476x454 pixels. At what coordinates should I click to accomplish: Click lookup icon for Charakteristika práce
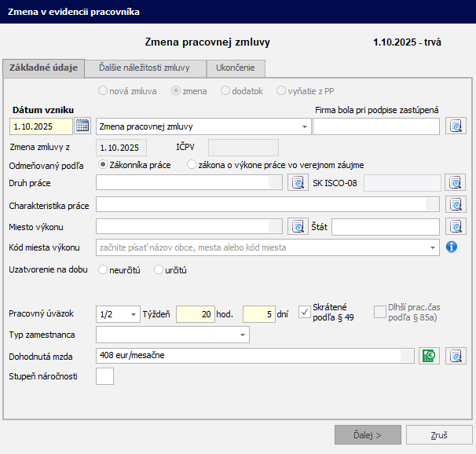[x=456, y=204]
